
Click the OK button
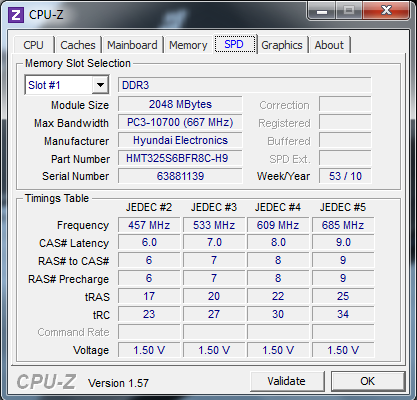[368, 381]
